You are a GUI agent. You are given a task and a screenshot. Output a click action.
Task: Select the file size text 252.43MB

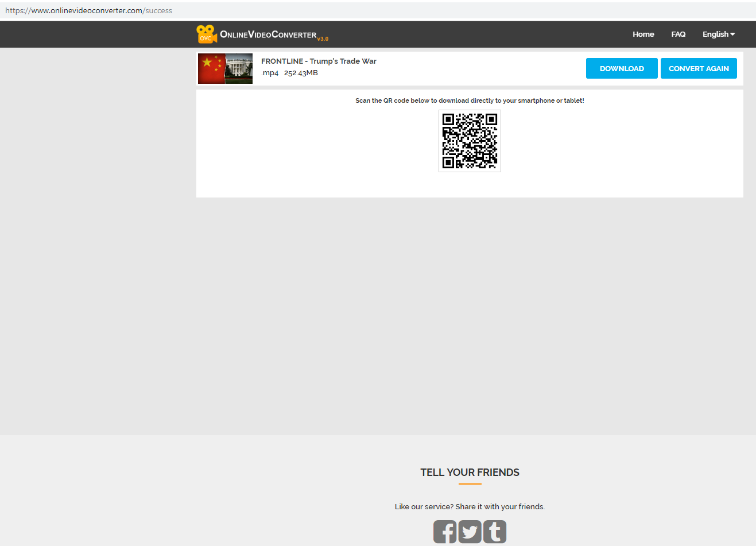coord(301,73)
